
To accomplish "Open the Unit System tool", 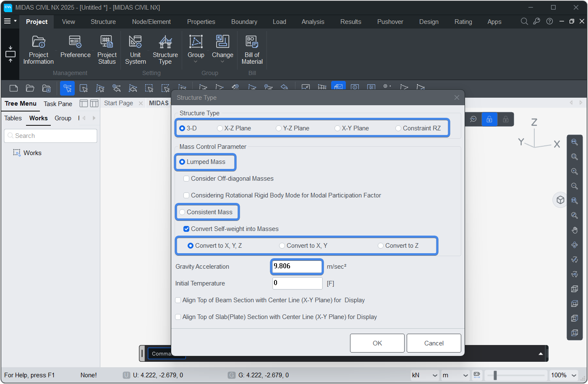I will click(135, 50).
